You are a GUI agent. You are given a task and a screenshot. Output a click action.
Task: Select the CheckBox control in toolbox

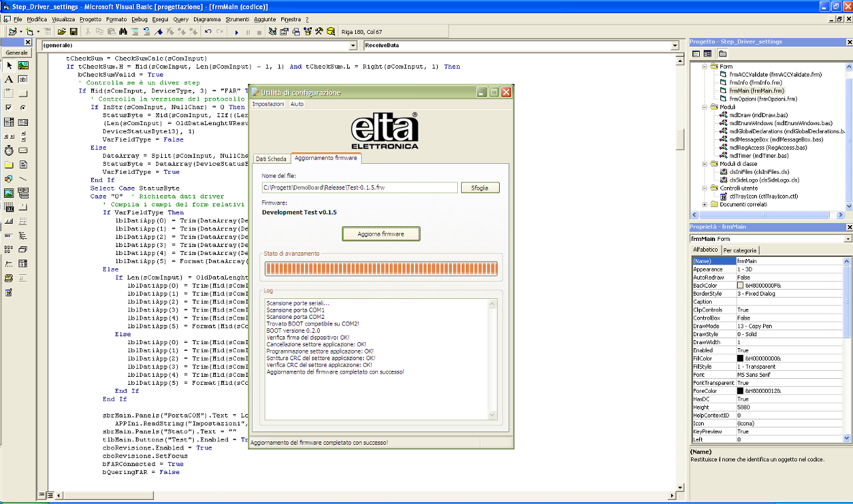click(x=9, y=107)
